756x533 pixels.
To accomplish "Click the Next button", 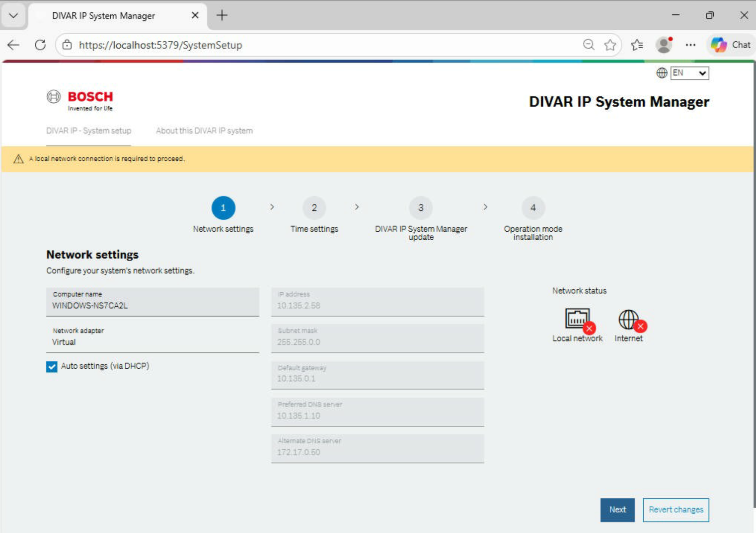I will click(x=617, y=510).
